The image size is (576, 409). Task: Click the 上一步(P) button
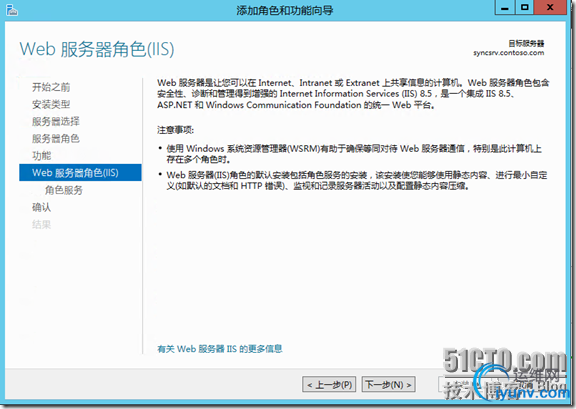(329, 384)
